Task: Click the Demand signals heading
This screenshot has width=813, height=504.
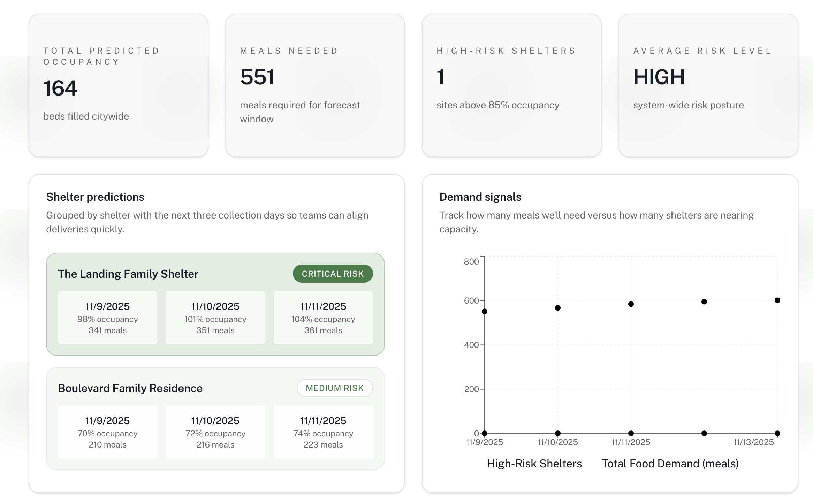Action: click(x=480, y=197)
